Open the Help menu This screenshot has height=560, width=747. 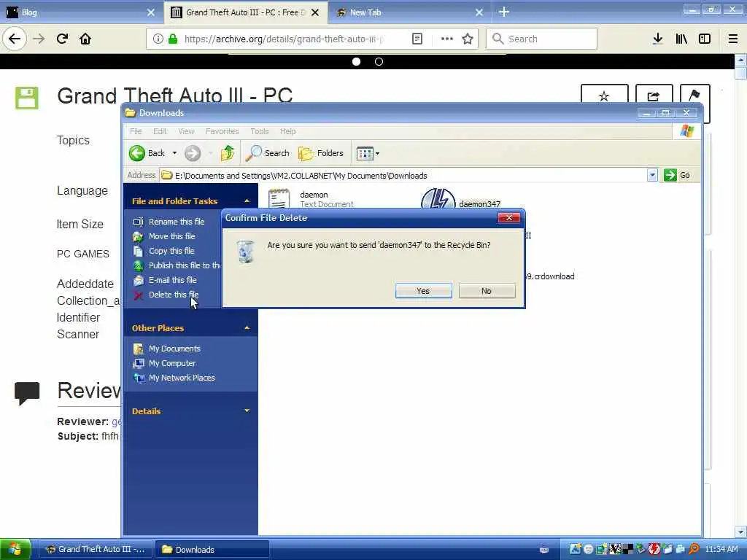point(287,131)
